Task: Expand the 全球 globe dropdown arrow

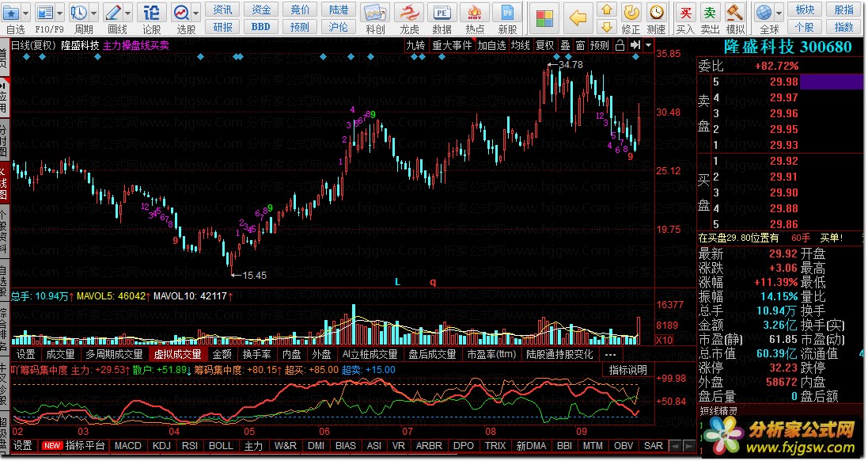Action: click(x=779, y=12)
